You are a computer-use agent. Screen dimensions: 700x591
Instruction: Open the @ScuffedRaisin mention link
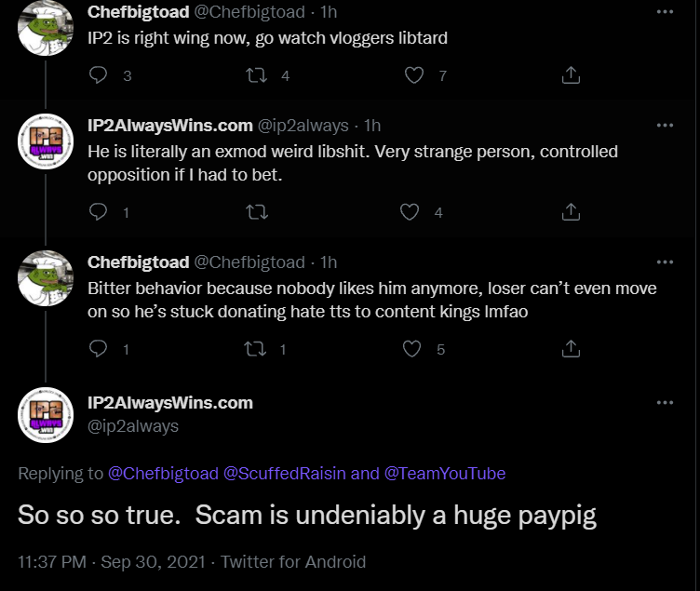(x=285, y=473)
